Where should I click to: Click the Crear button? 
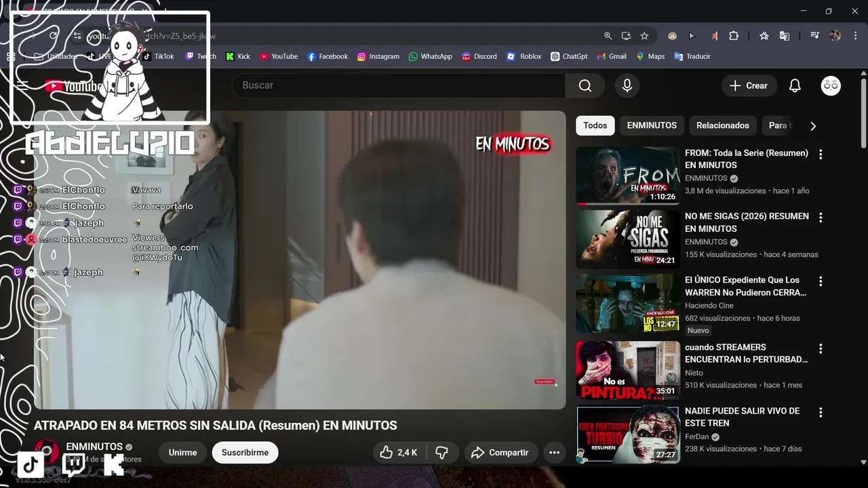749,85
